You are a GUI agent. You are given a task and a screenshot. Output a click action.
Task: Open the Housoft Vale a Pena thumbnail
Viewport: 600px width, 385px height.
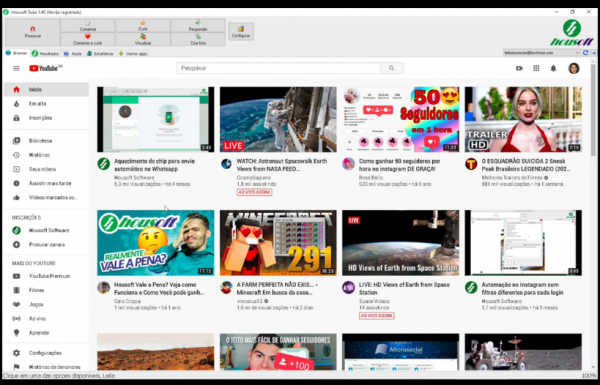(x=156, y=243)
